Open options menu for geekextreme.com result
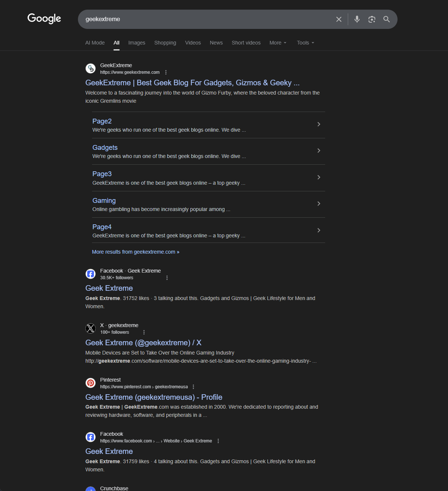Viewport: 448px width, 491px height. [x=166, y=72]
